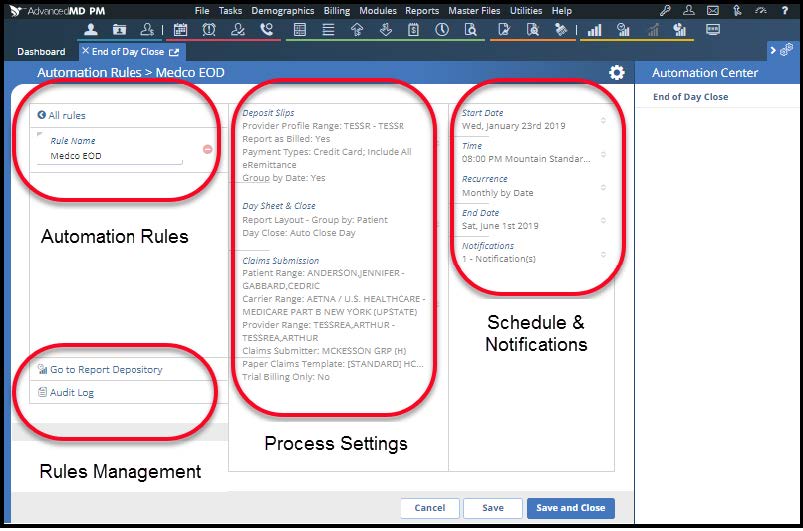Click the dimmed bar chart arrow icon
Image resolution: width=803 pixels, height=531 pixels.
tap(652, 30)
